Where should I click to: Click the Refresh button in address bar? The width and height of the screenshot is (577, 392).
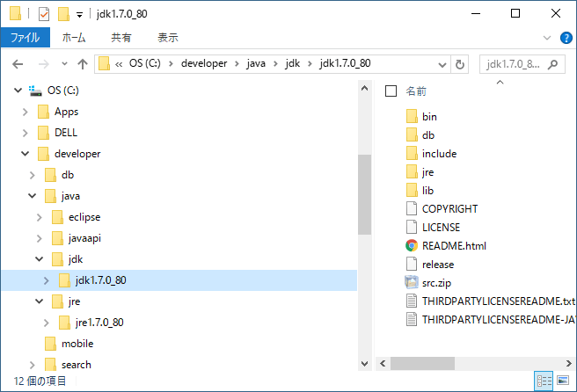(459, 64)
